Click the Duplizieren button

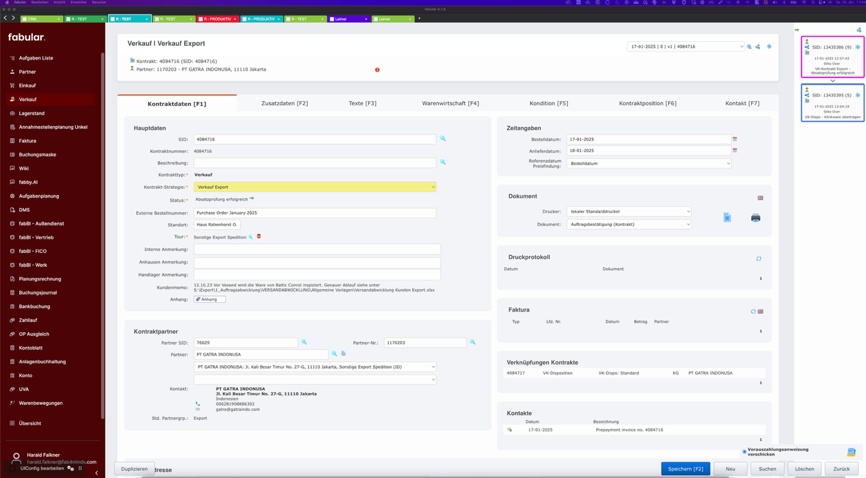(x=134, y=469)
